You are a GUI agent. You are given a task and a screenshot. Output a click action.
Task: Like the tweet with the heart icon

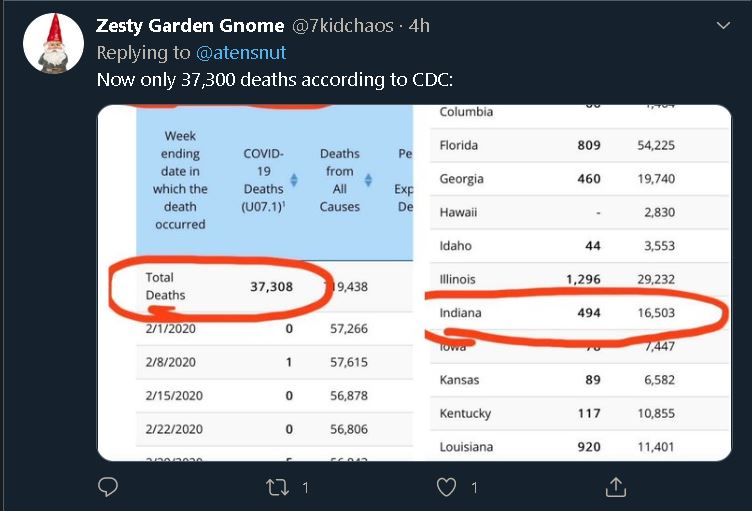(446, 487)
